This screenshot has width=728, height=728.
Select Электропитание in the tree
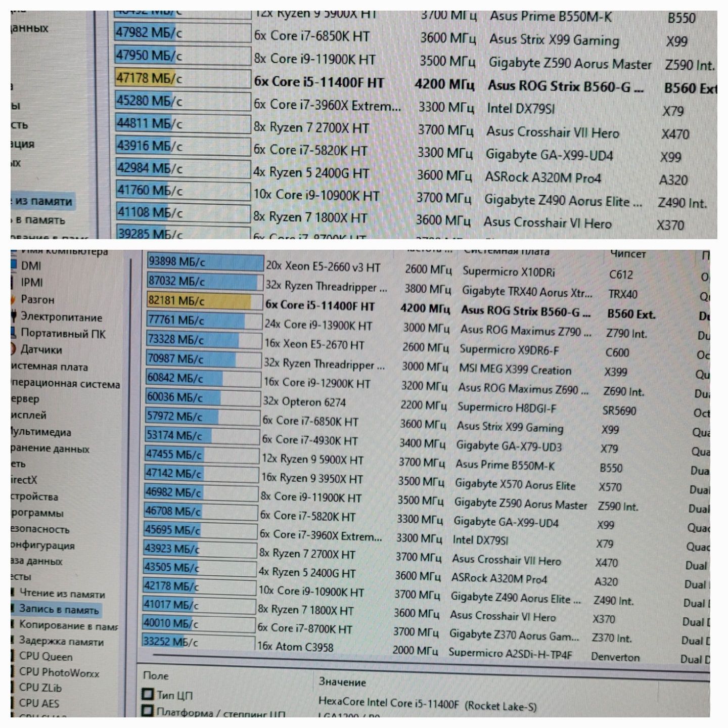(61, 317)
